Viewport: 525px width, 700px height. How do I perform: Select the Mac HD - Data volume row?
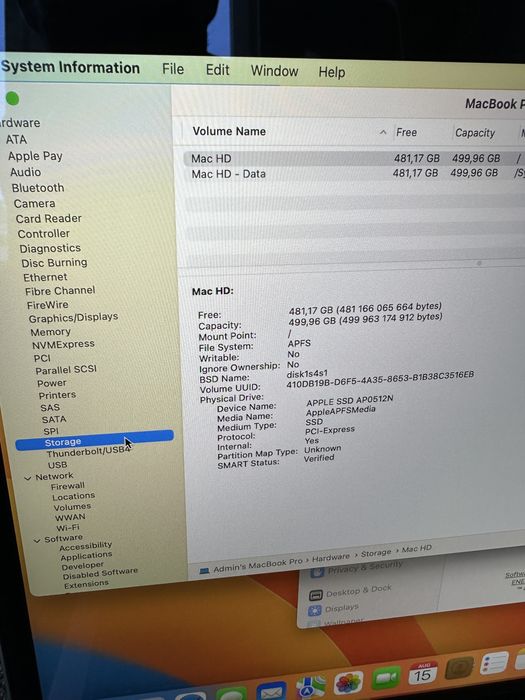pos(354,173)
